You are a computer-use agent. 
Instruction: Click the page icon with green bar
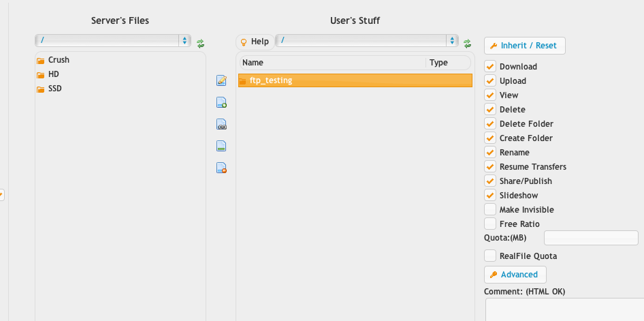coord(221,146)
